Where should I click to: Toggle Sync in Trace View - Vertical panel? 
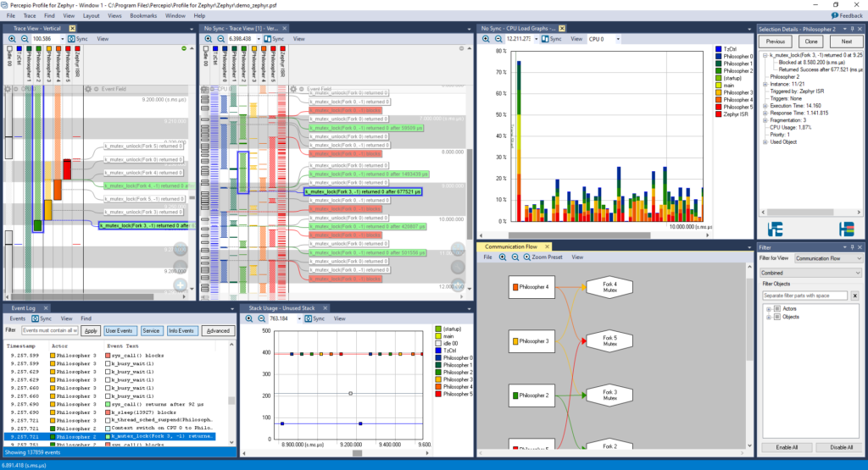[x=77, y=39]
